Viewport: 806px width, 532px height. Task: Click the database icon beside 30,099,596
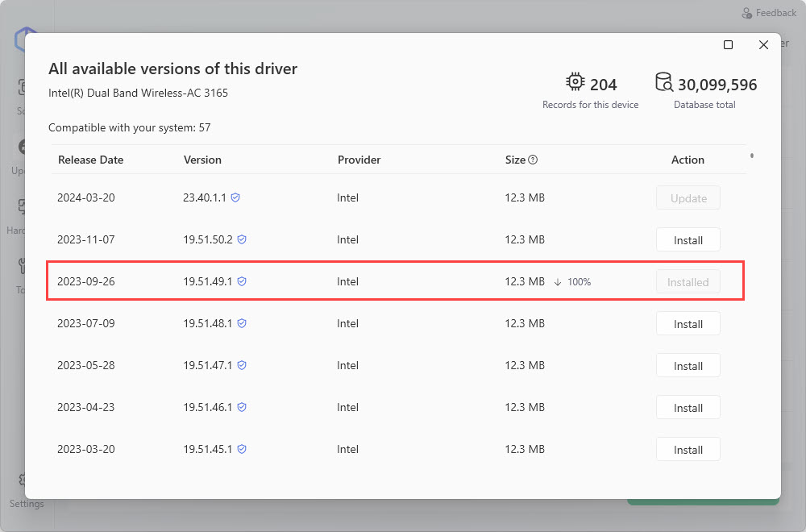[x=663, y=83]
